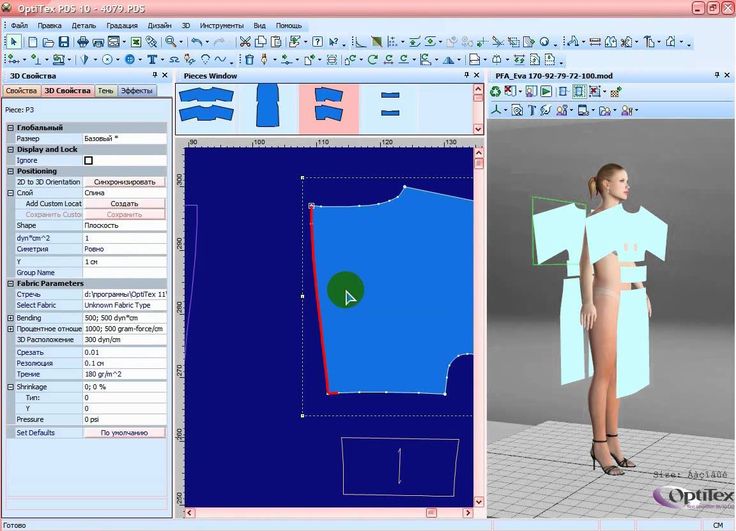
Task: Switch to the Эффекты tab
Action: click(x=137, y=91)
